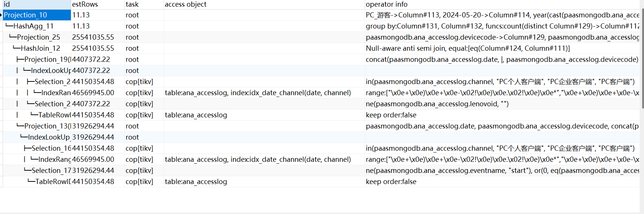Viewport: 644px width, 214px height.
Task: Click the task column header
Action: [144, 4]
